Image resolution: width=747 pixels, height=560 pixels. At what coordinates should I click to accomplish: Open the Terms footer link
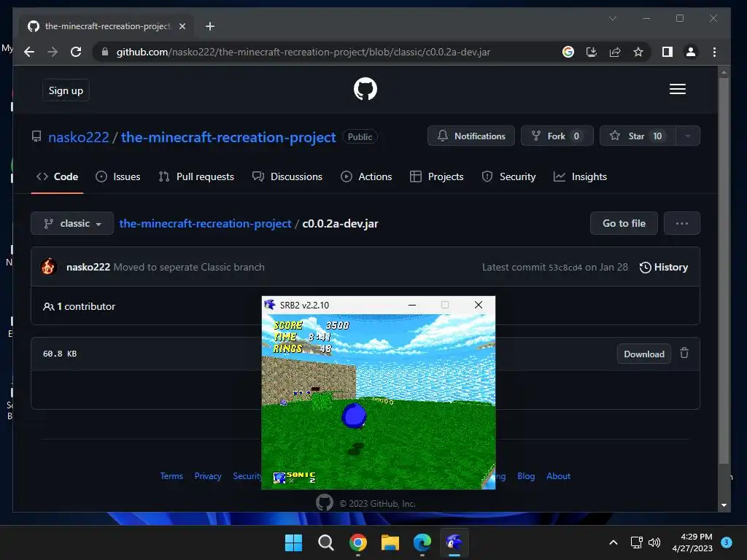171,476
